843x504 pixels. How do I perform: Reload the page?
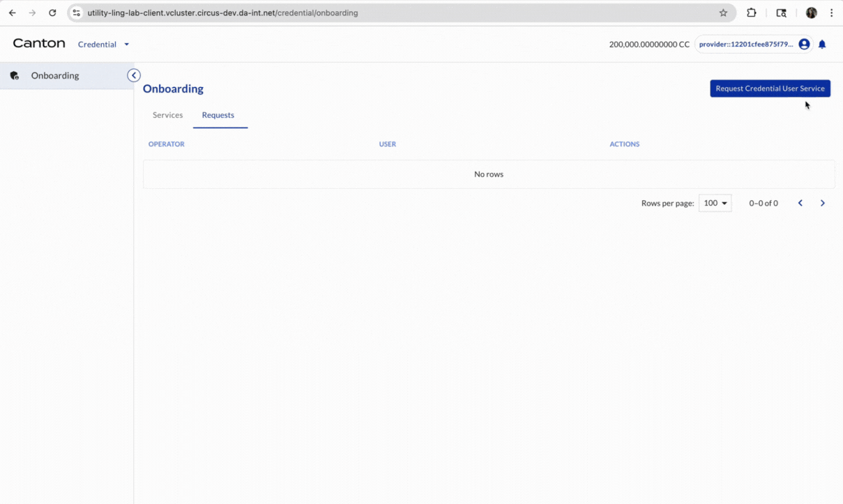click(52, 13)
